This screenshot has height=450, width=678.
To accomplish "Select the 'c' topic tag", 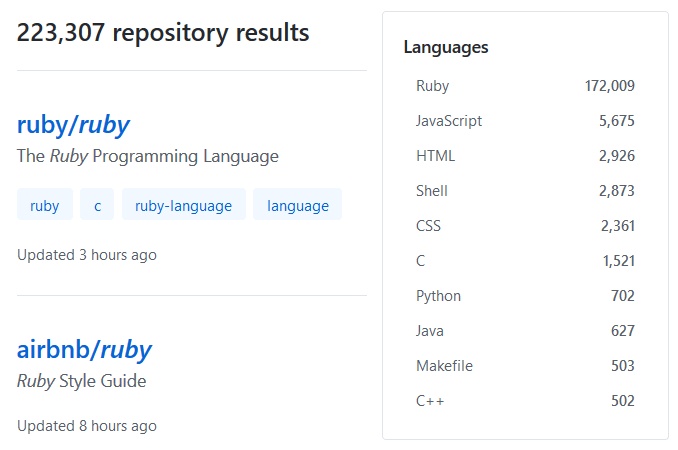I will coord(97,205).
